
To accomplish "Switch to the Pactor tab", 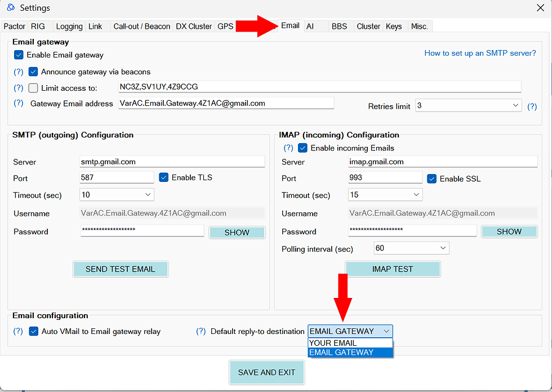I will click(15, 26).
